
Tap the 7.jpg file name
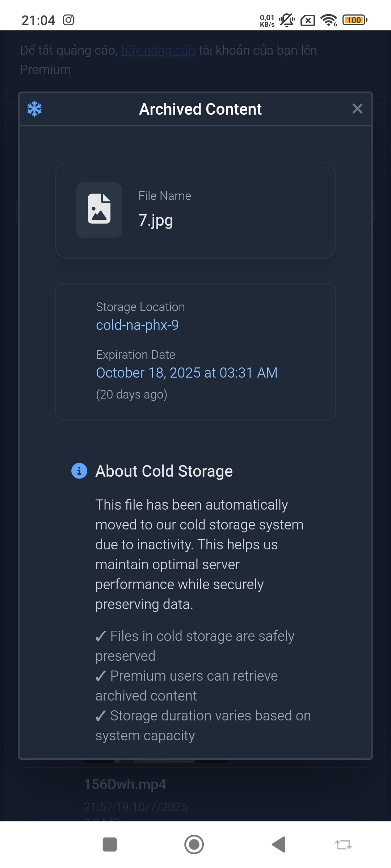156,220
